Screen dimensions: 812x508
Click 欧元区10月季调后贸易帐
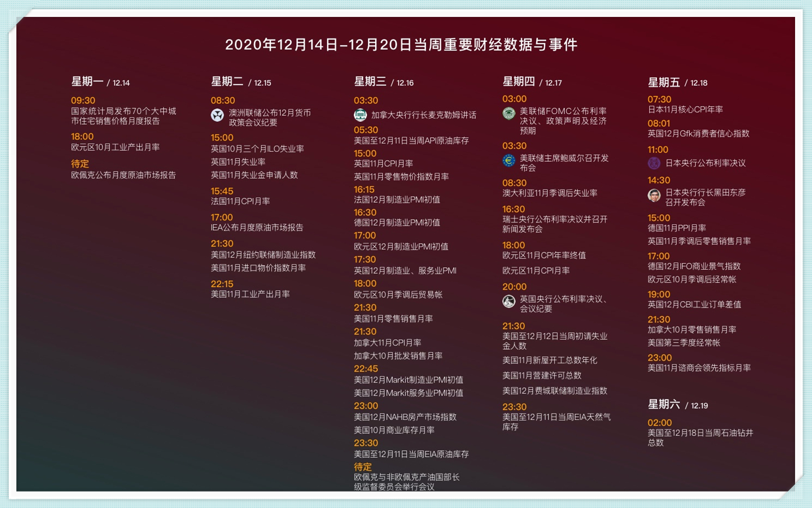[398, 294]
